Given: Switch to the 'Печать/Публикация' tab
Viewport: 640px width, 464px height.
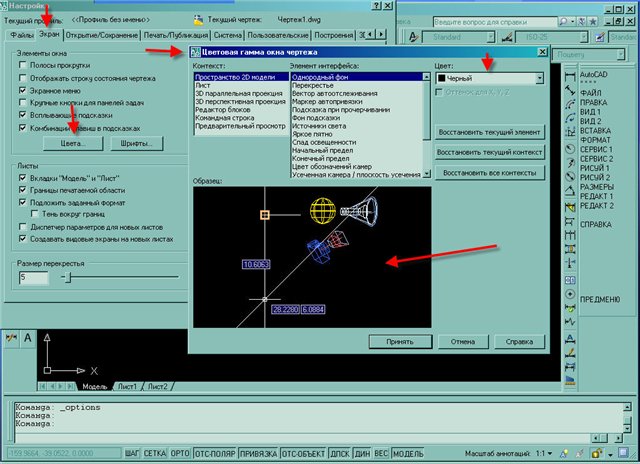Looking at the screenshot, I should click(176, 36).
